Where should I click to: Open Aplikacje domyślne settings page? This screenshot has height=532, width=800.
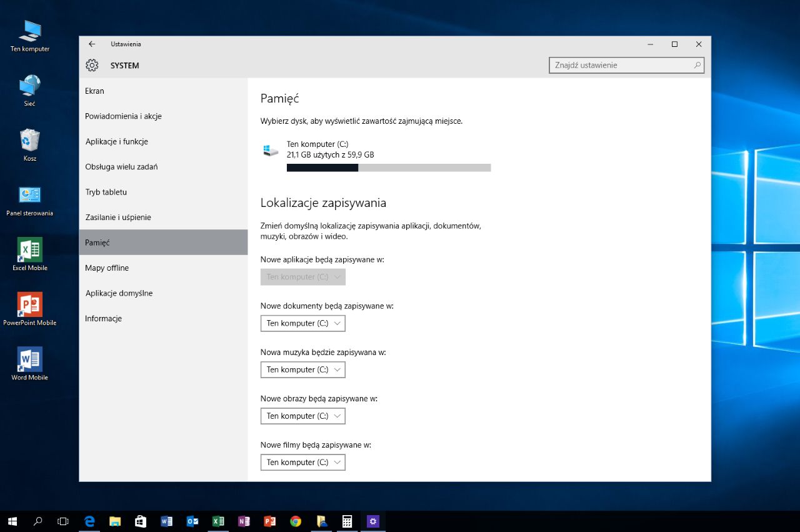pos(119,293)
